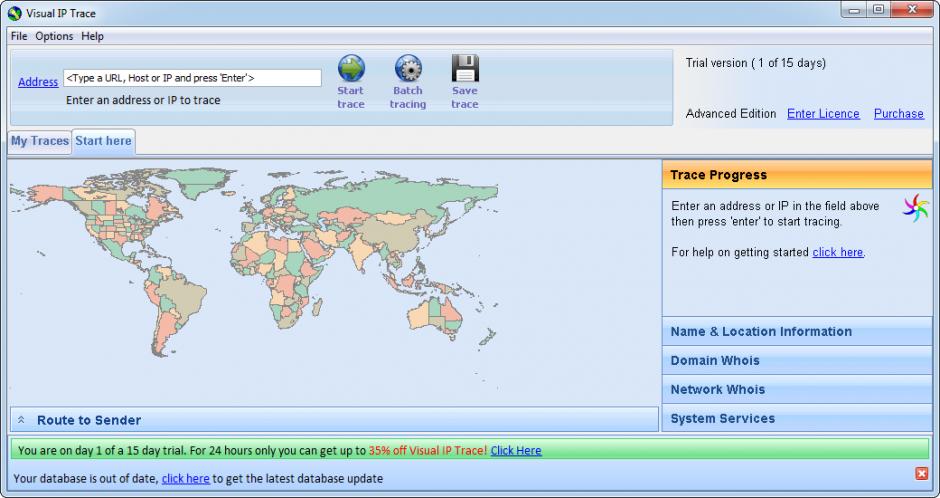Viewport: 940px width, 498px height.
Task: Expand the System Services panel
Action: point(797,418)
